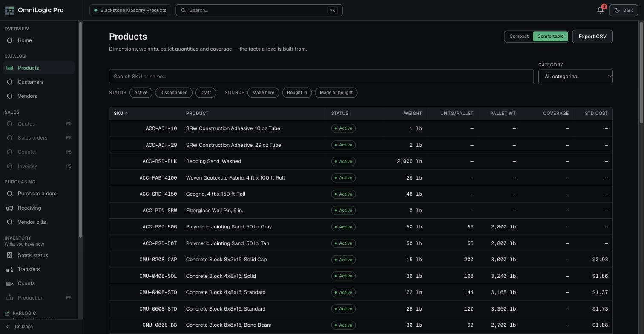Click $1.86 cost for CMU-0408-SOL
The width and height of the screenshot is (644, 334).
pos(600,276)
